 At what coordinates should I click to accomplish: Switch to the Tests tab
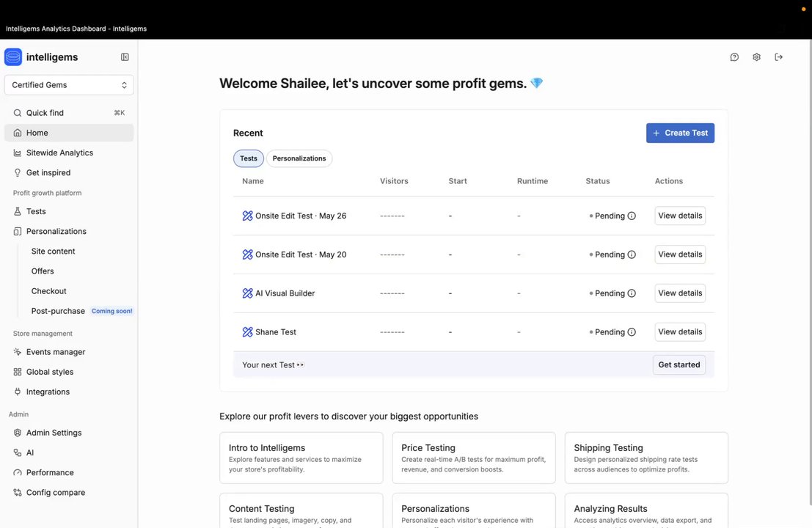click(x=249, y=158)
